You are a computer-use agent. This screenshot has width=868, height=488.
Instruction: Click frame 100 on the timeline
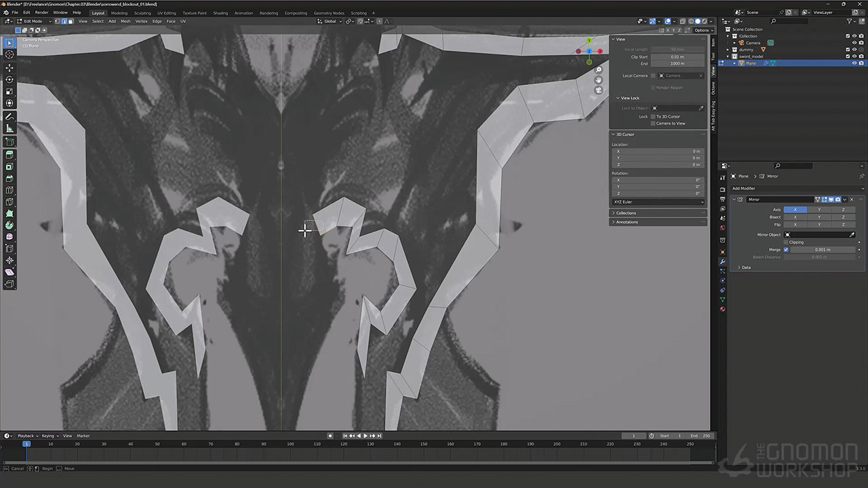tap(290, 444)
